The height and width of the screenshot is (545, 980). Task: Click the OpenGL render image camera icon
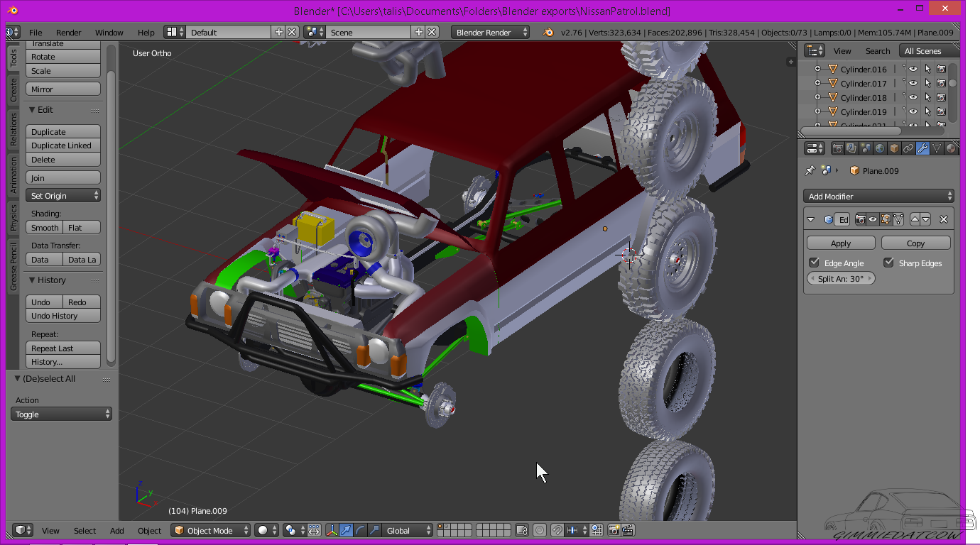click(614, 530)
